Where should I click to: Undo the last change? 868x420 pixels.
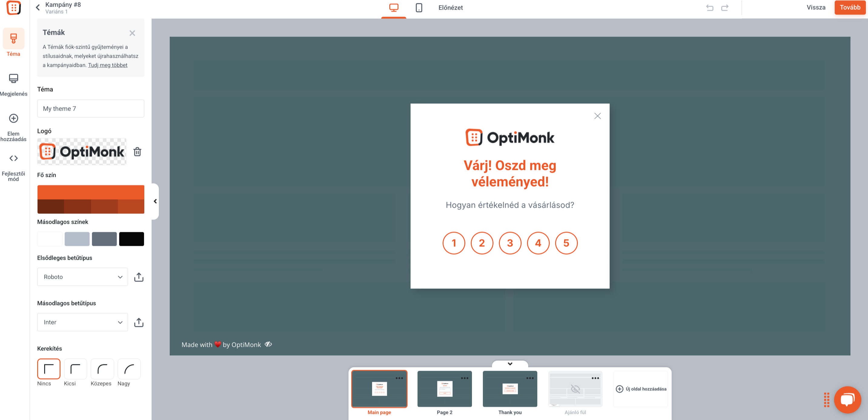710,8
